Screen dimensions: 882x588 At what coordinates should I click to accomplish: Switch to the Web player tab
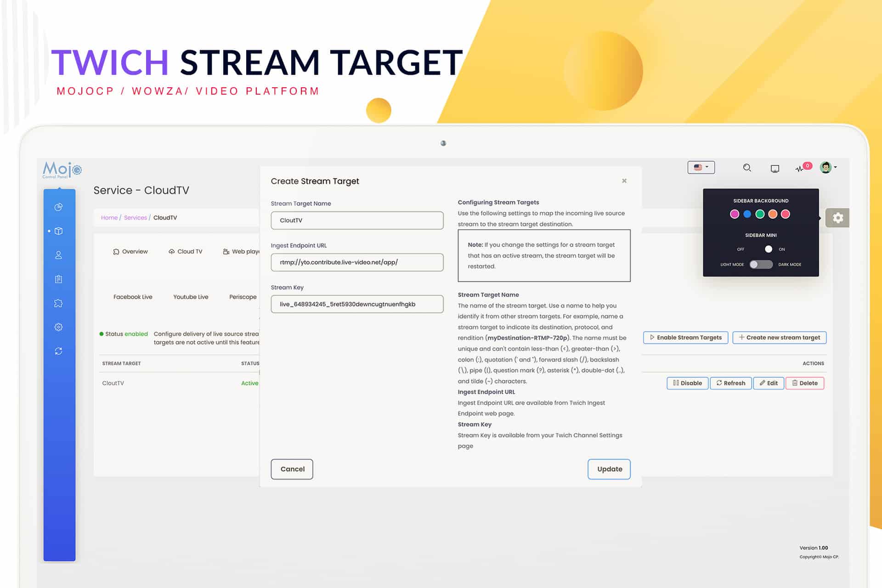click(241, 251)
